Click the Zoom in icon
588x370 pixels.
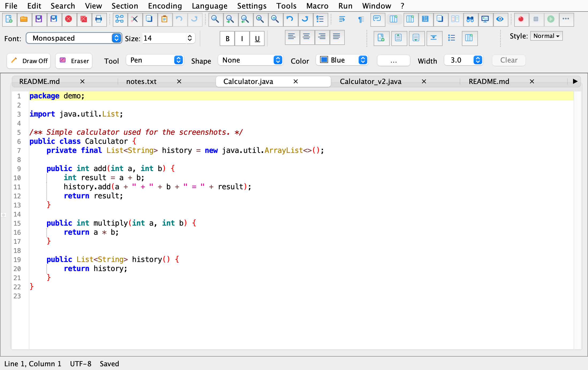260,19
